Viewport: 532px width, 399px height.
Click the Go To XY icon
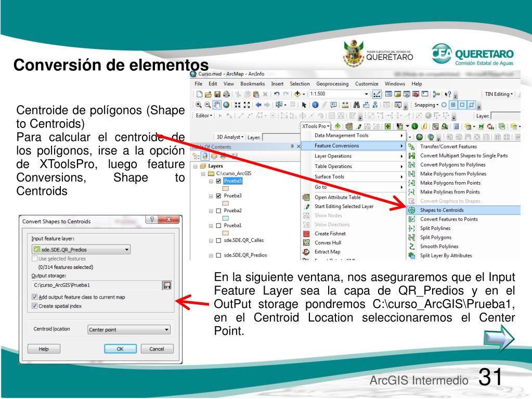point(375,105)
